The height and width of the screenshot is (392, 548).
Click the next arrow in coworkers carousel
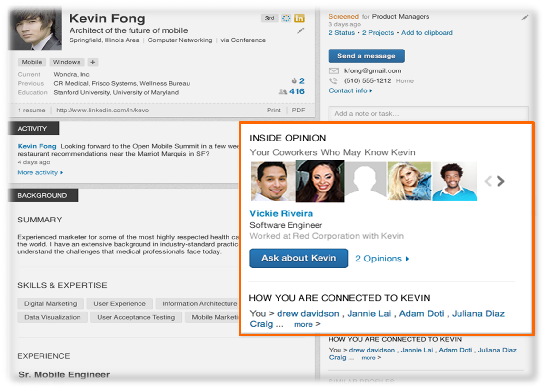[x=500, y=181]
